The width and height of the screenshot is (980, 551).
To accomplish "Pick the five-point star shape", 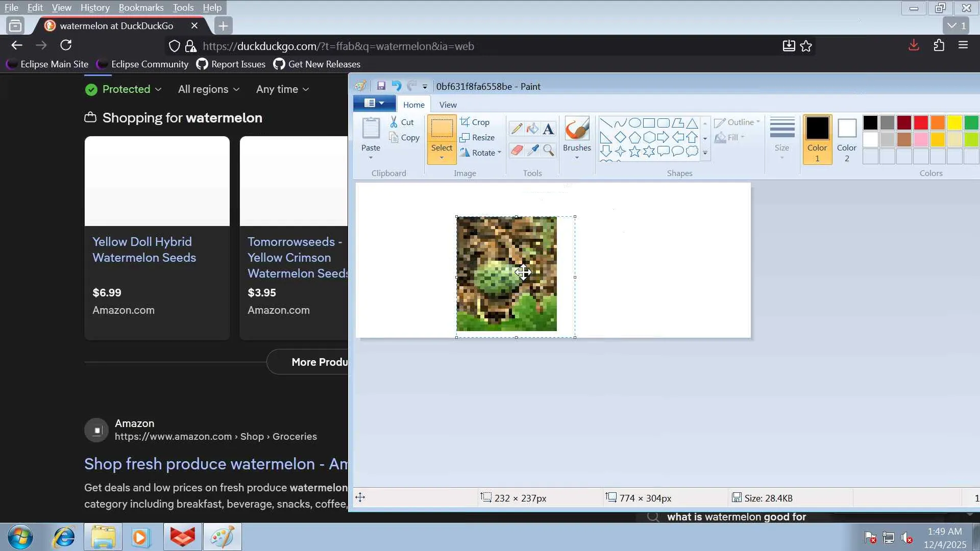I will pos(634,152).
